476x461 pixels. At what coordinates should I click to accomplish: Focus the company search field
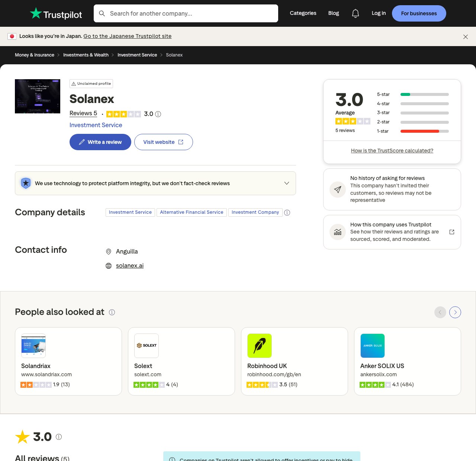coord(186,13)
